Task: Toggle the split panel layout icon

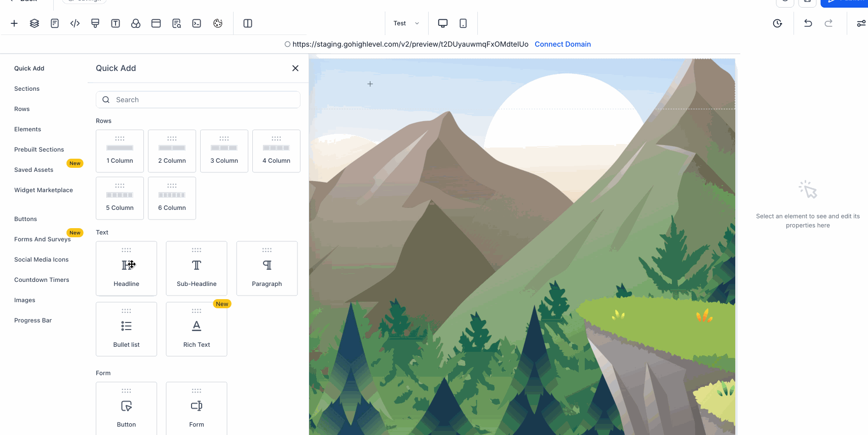Action: (248, 23)
